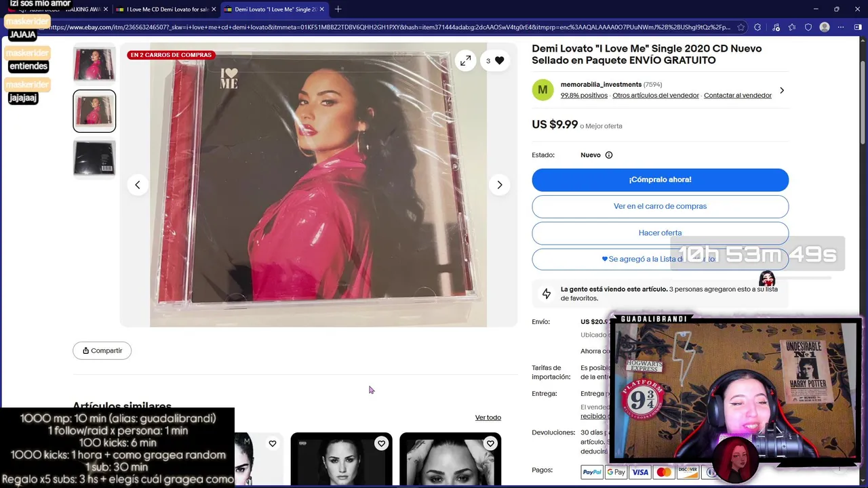Screen dimensions: 868x488
Task: Click the Google Pay payment icon
Action: click(616, 472)
